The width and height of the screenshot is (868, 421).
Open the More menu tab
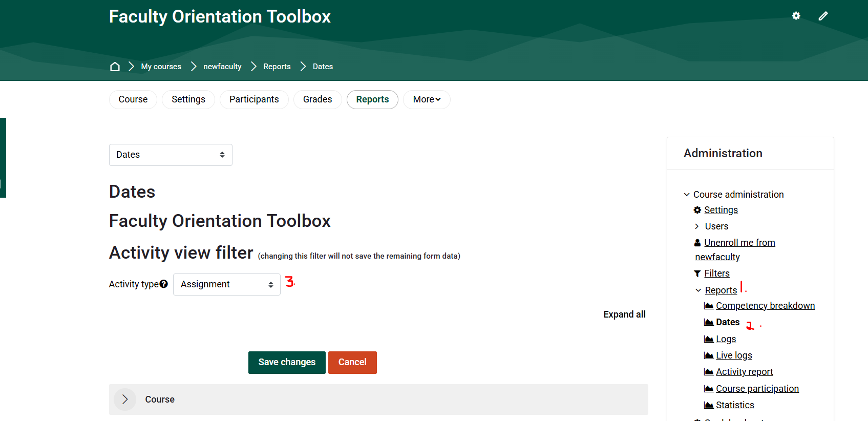(x=427, y=99)
